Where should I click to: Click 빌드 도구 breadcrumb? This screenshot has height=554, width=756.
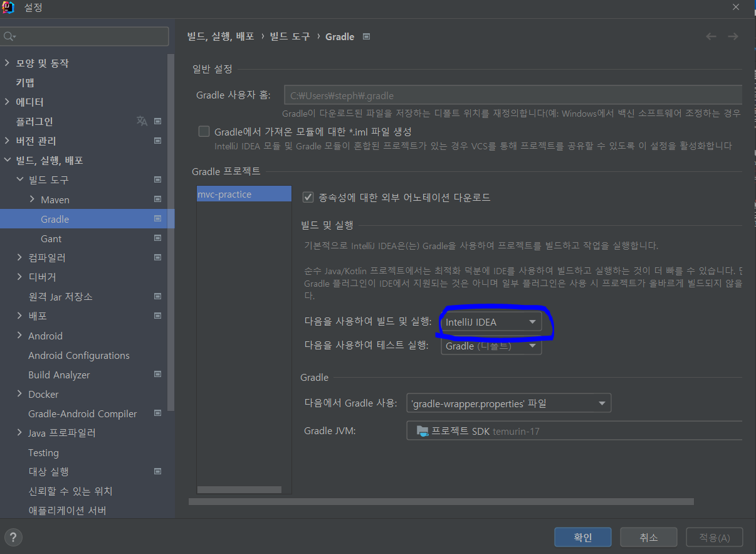click(290, 36)
